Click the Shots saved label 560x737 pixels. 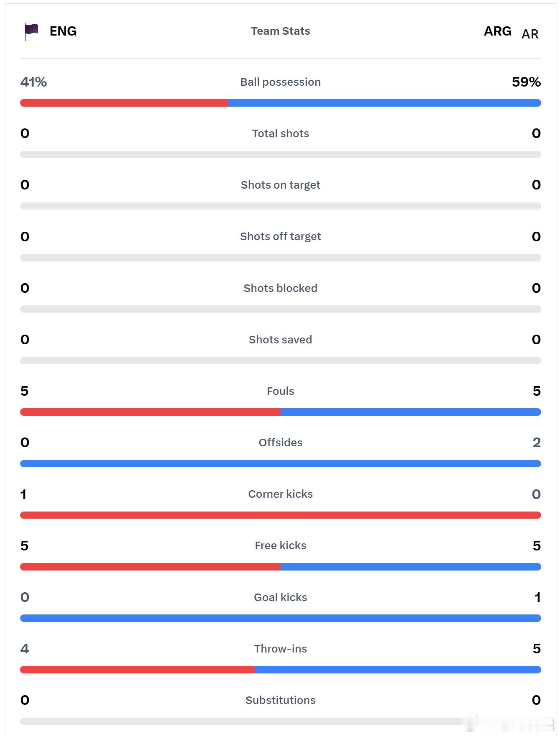pos(281,340)
